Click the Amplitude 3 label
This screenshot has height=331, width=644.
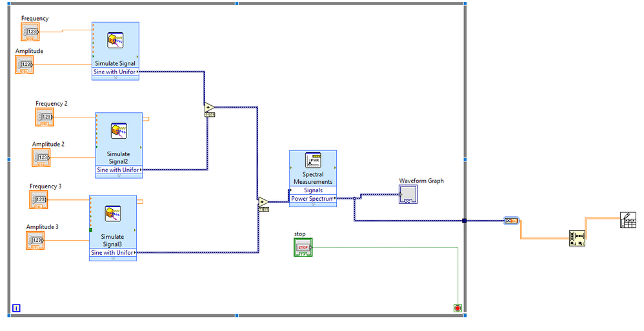coord(43,226)
